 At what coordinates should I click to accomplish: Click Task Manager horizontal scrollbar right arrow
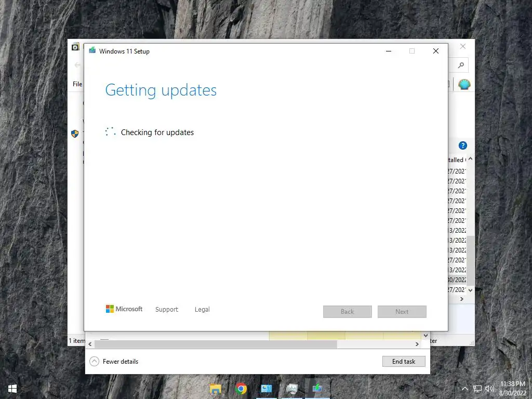pos(417,344)
